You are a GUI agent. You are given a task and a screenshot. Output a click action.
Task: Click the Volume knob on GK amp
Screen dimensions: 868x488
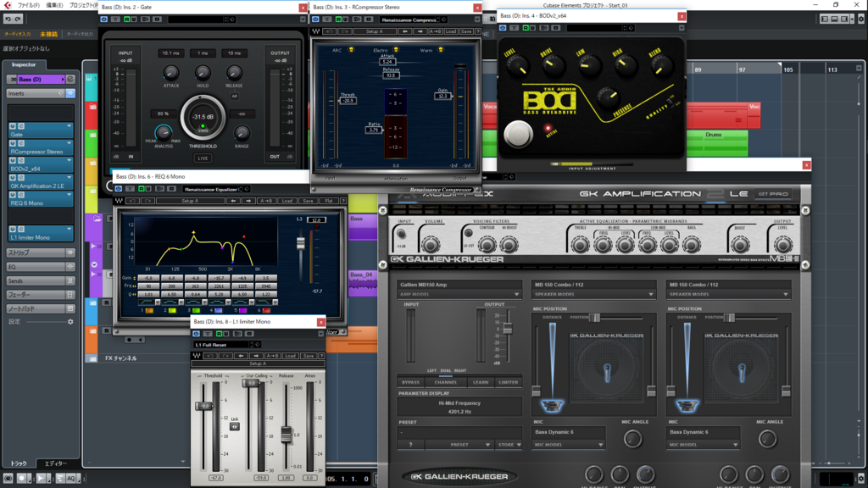point(431,244)
